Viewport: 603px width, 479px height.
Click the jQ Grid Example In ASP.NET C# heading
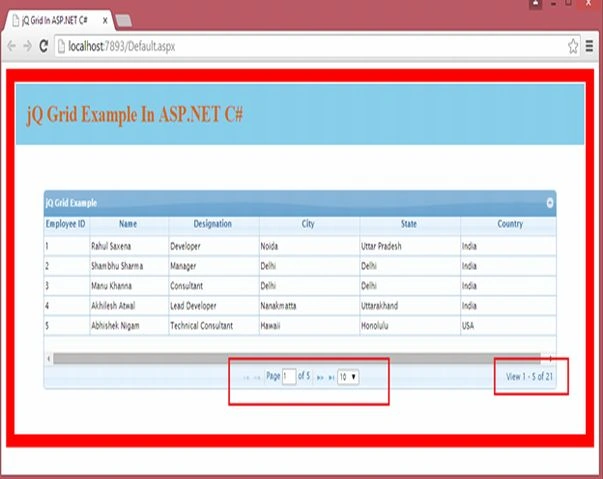135,115
